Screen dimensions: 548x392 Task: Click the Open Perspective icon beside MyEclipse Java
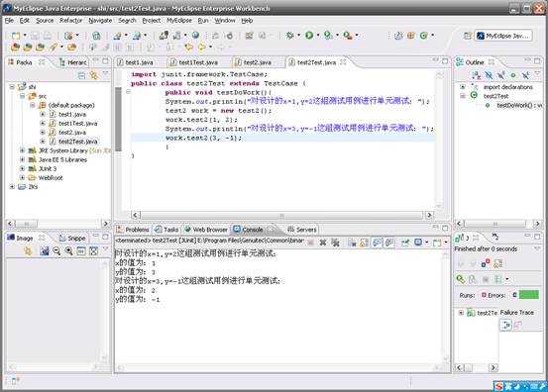[x=468, y=36]
